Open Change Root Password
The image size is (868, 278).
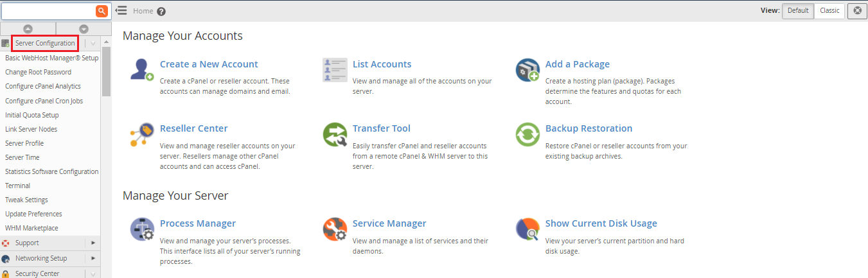pos(38,72)
